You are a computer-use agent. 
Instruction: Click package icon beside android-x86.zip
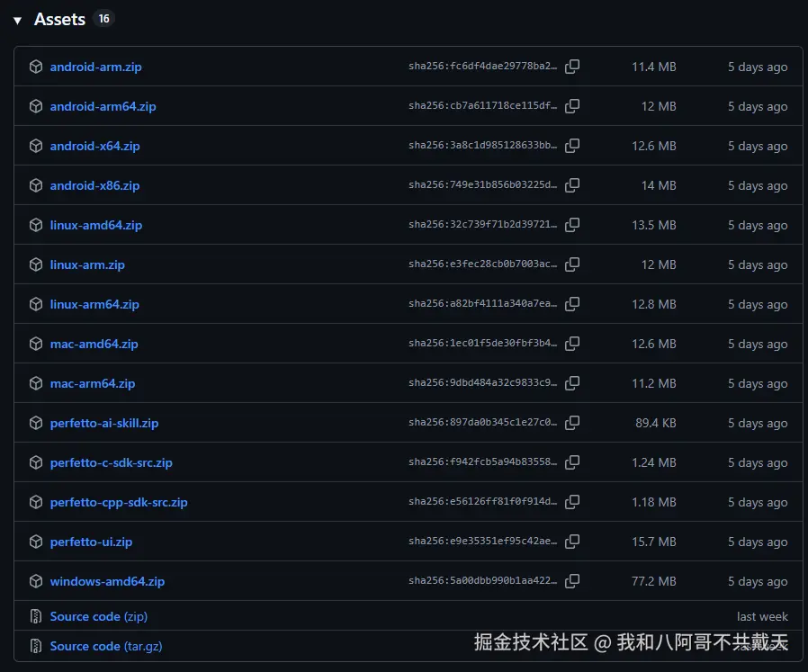coord(36,185)
